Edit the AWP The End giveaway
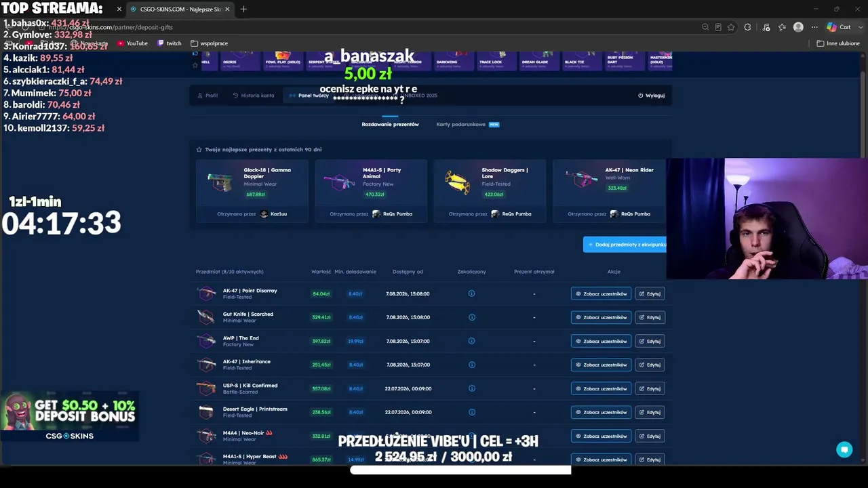Viewport: 868px width, 488px height. coord(650,341)
